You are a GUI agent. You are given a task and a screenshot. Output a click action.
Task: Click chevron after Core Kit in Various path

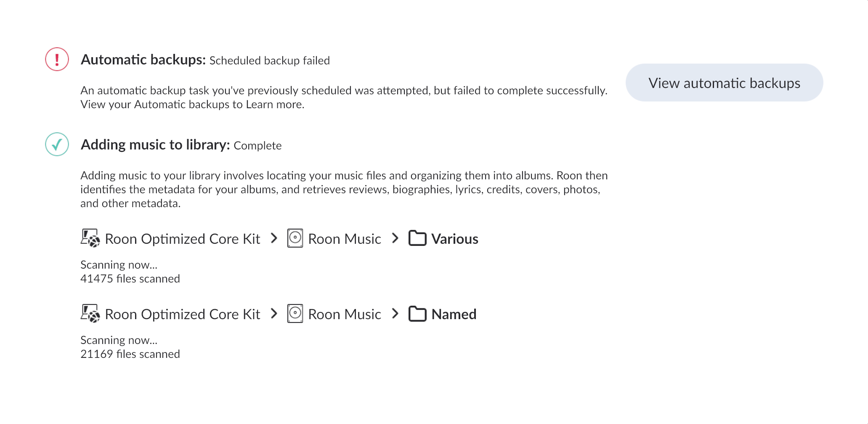[274, 238]
